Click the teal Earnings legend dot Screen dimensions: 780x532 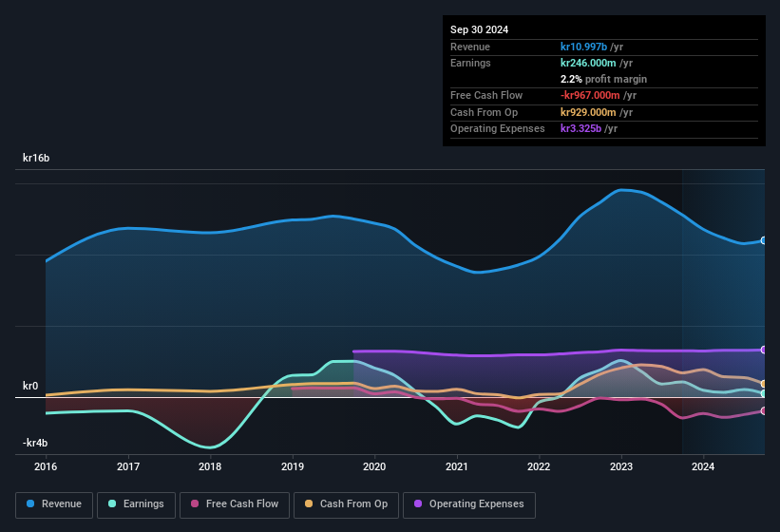113,503
